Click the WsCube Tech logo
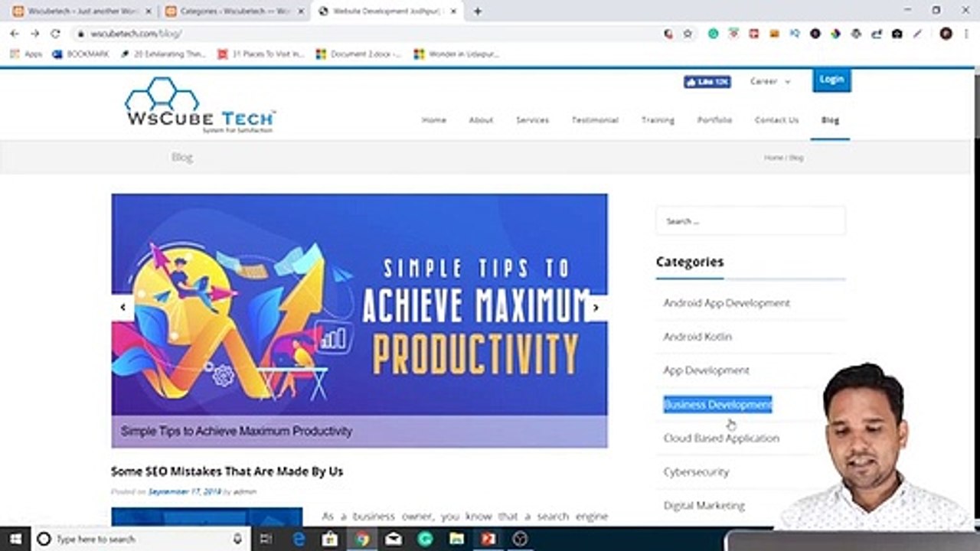The image size is (980, 551). [x=200, y=106]
